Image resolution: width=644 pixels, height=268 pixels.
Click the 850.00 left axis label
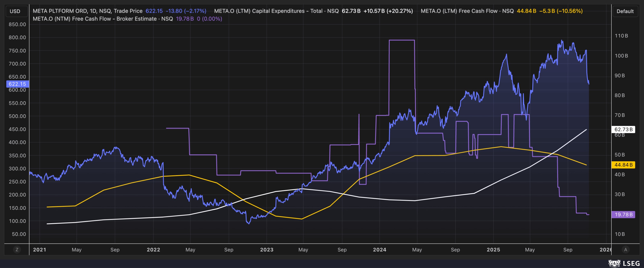pyautogui.click(x=17, y=25)
